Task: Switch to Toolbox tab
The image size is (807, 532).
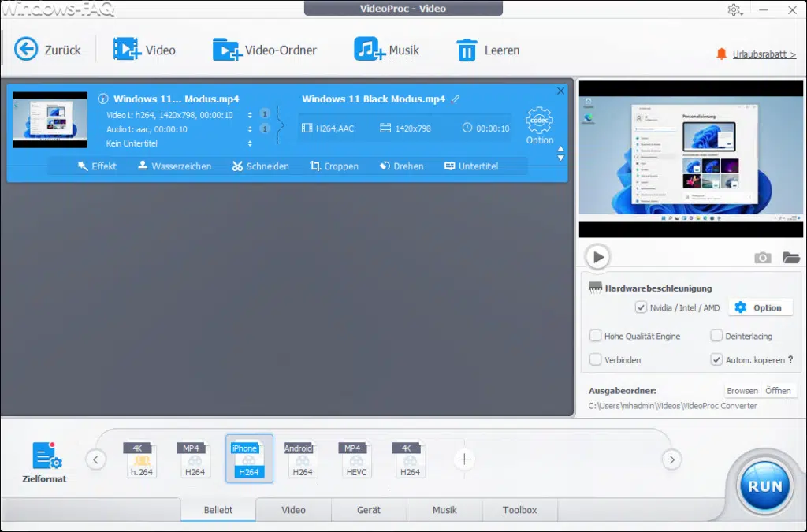Action: pyautogui.click(x=519, y=509)
